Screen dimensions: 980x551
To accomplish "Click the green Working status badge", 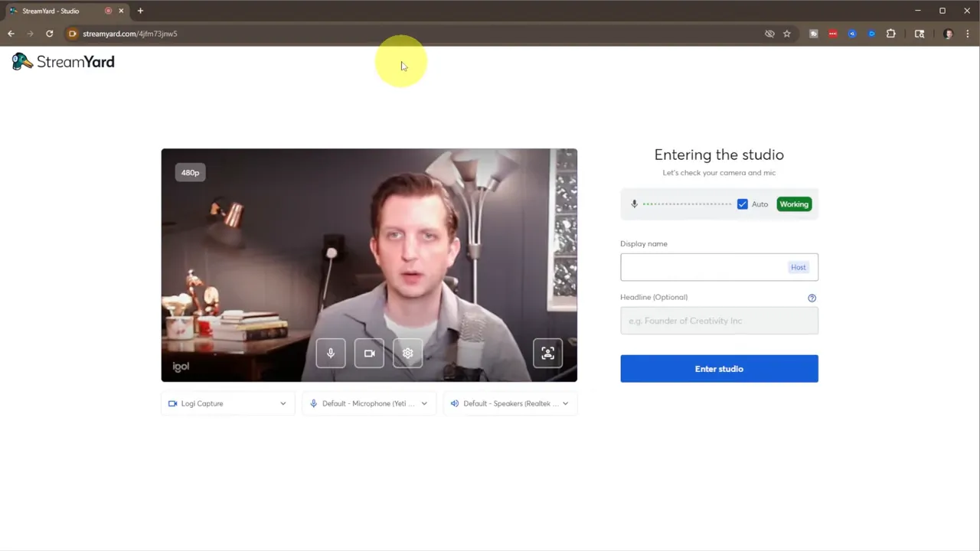I will 794,204.
